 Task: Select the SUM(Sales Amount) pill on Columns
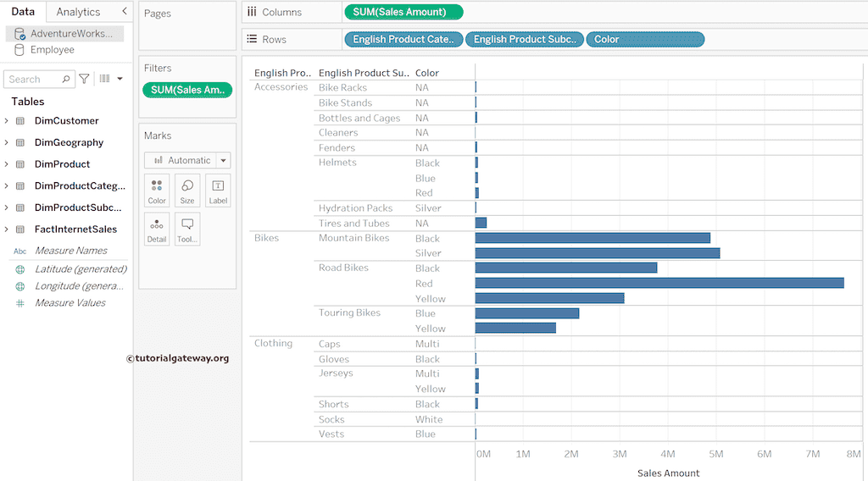pos(403,12)
